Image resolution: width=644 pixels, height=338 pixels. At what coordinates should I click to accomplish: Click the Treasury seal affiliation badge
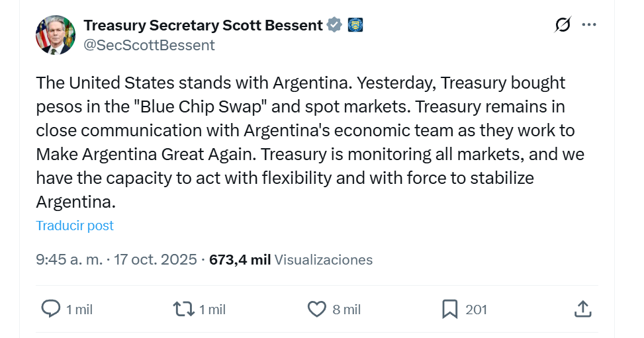click(355, 25)
